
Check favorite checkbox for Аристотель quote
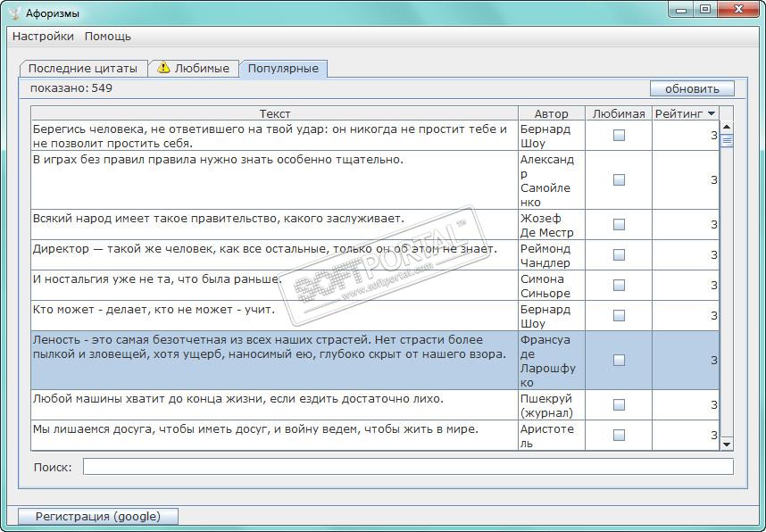click(x=619, y=435)
